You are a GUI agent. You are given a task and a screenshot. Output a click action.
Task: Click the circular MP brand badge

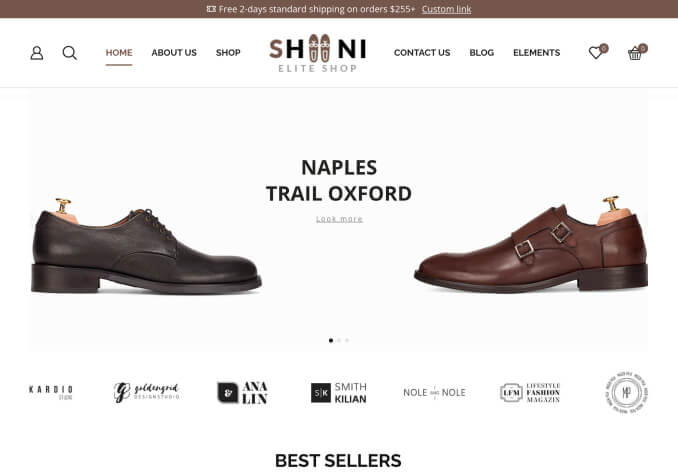click(626, 393)
